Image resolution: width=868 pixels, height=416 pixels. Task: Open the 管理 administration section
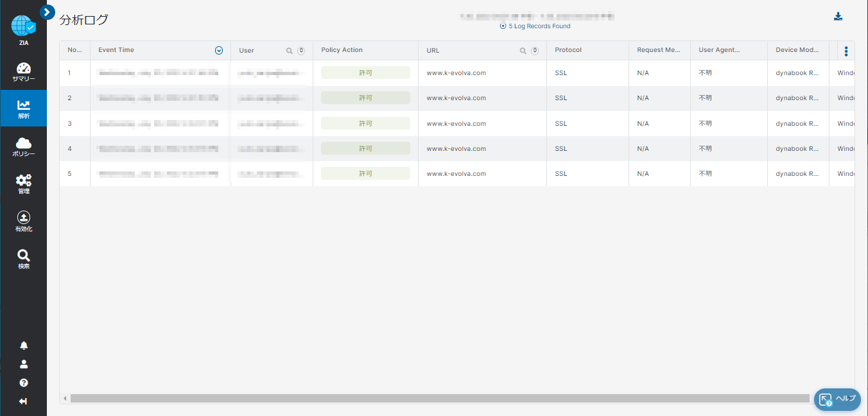click(x=24, y=184)
